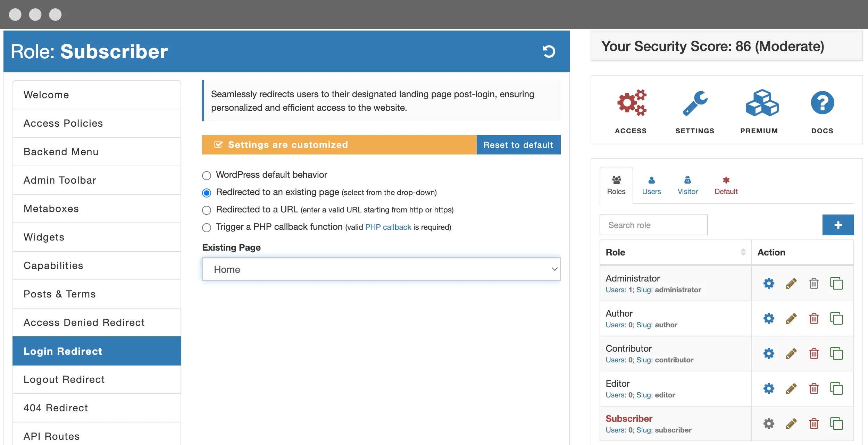Select Trigger a PHP callback function
The height and width of the screenshot is (445, 868).
pos(207,227)
